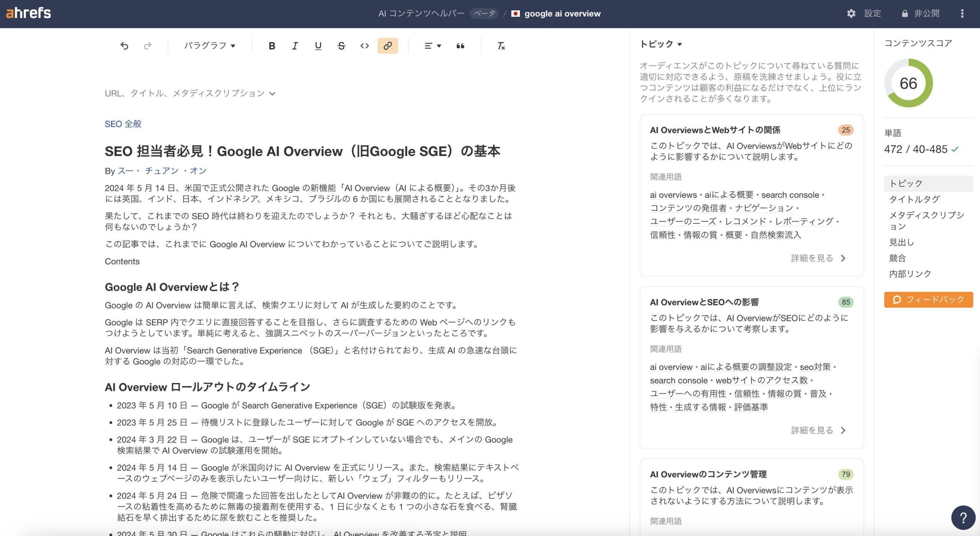Click 非公開 privacy lock toggle
Image resolution: width=980 pixels, height=536 pixels.
[920, 14]
